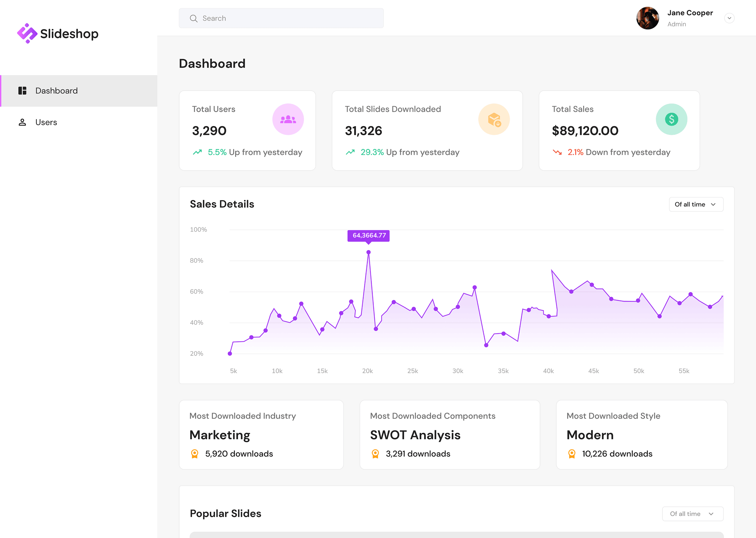Click the green Total Sales dollar icon

coord(671,119)
